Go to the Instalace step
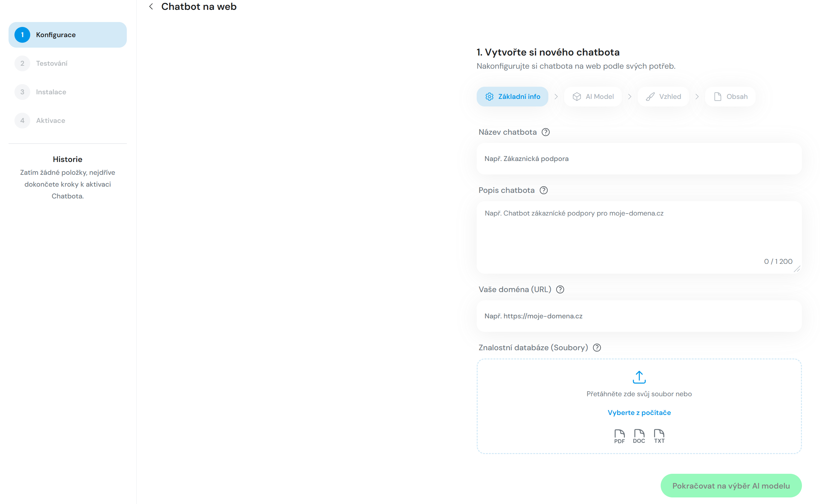 [68, 92]
